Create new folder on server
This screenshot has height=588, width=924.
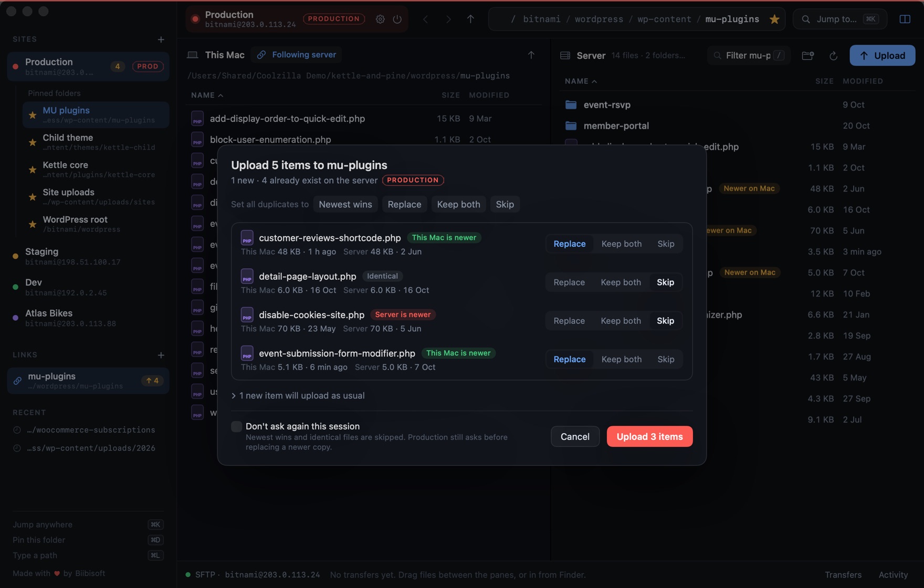click(808, 55)
